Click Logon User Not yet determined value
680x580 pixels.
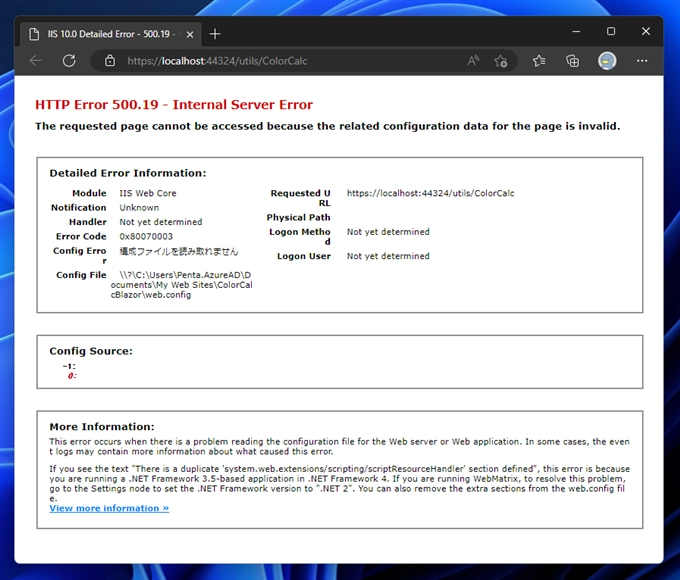click(x=388, y=256)
